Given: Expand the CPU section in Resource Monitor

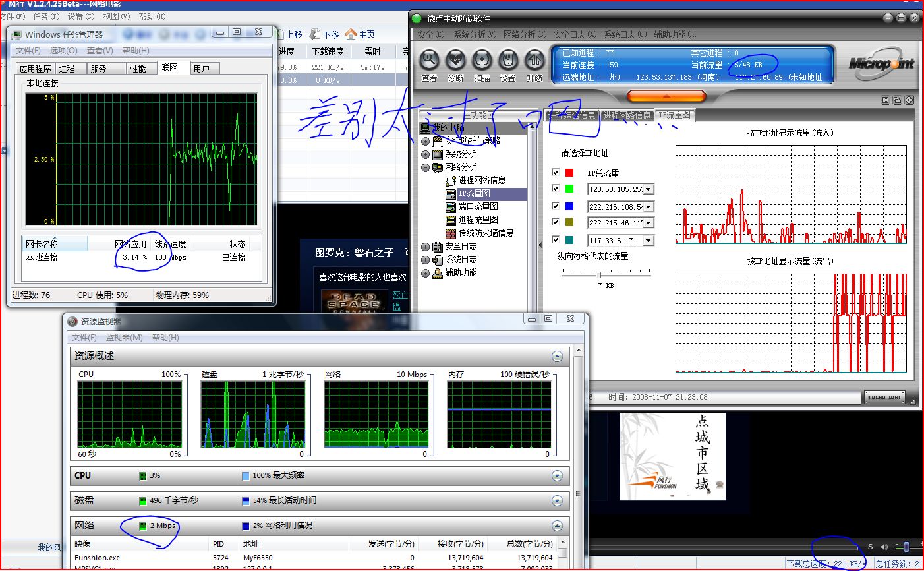Looking at the screenshot, I should click(x=557, y=475).
